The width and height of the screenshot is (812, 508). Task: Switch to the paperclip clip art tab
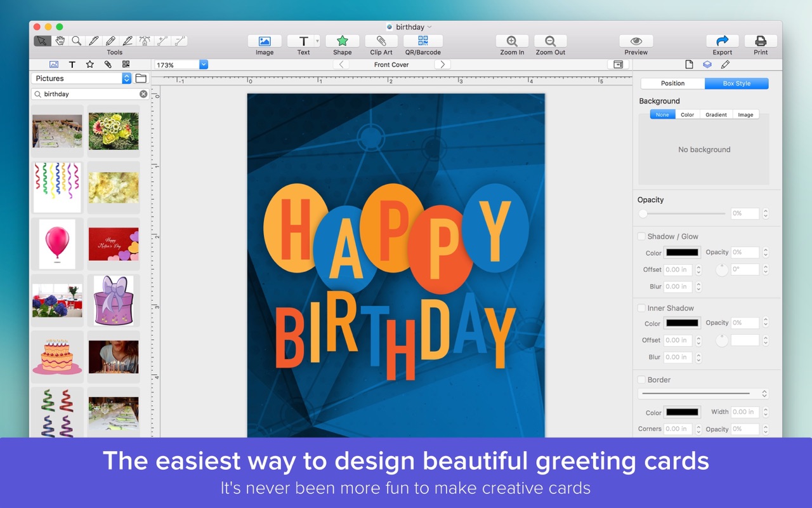pyautogui.click(x=108, y=64)
